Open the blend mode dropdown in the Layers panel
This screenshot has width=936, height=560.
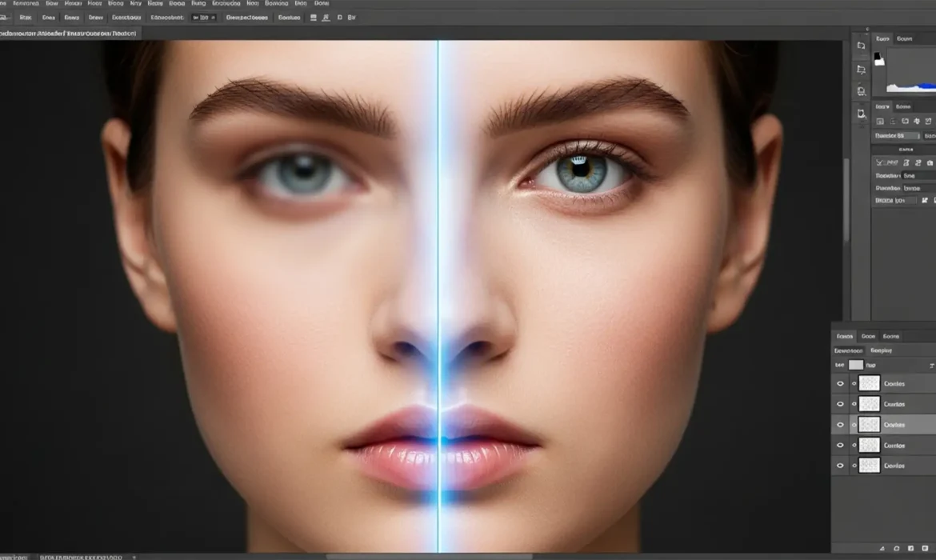pyautogui.click(x=850, y=350)
